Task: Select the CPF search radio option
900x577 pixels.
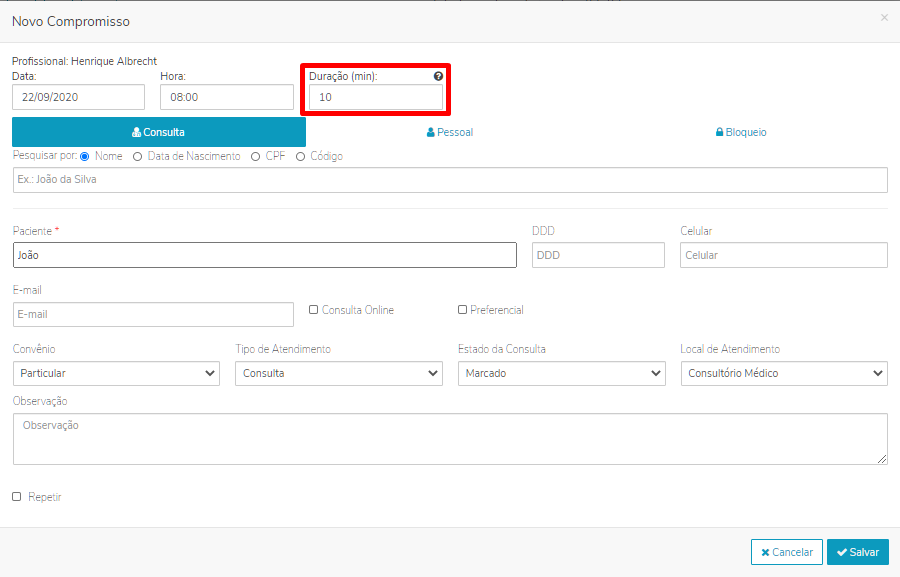Action: coord(255,157)
